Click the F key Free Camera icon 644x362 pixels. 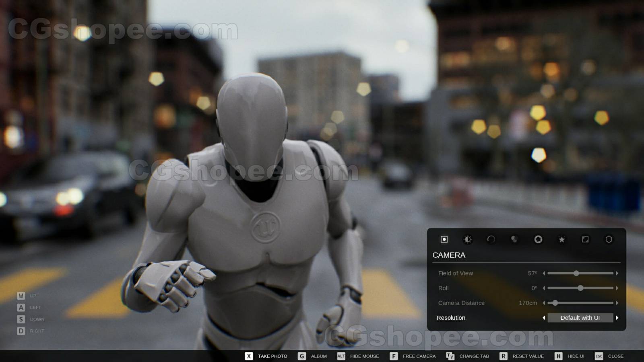pyautogui.click(x=394, y=356)
